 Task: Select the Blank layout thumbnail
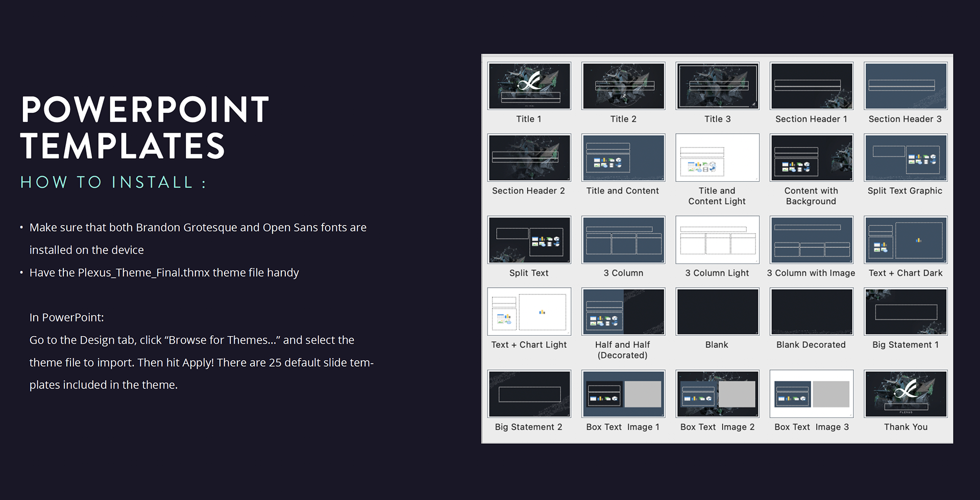(717, 312)
